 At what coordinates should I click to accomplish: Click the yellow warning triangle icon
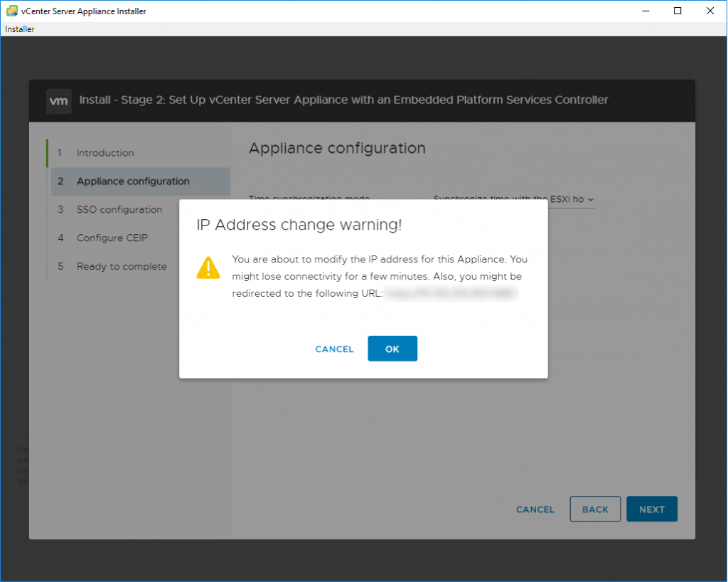coord(208,268)
